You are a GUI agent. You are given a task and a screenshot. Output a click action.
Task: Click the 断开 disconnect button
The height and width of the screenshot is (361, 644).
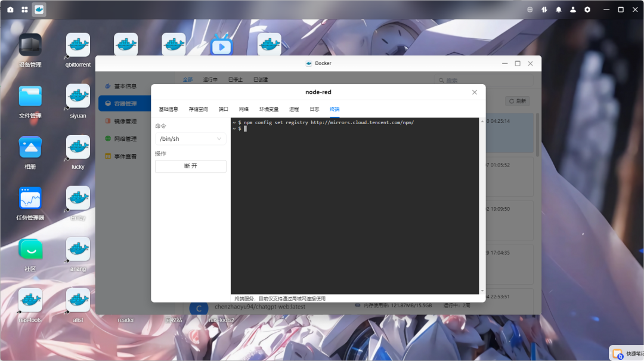tap(190, 166)
